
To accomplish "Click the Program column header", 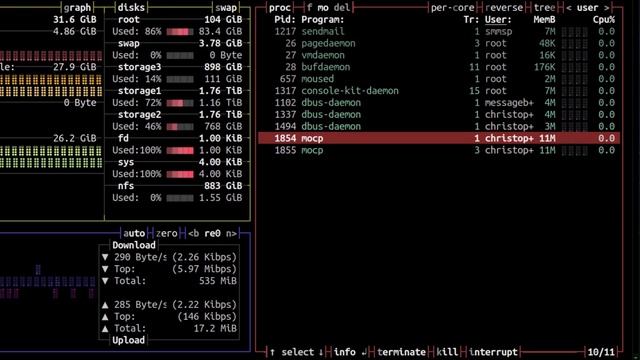I will 322,20.
